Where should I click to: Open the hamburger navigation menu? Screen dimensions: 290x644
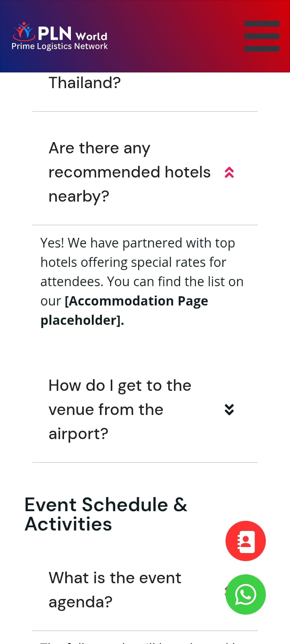click(x=261, y=36)
